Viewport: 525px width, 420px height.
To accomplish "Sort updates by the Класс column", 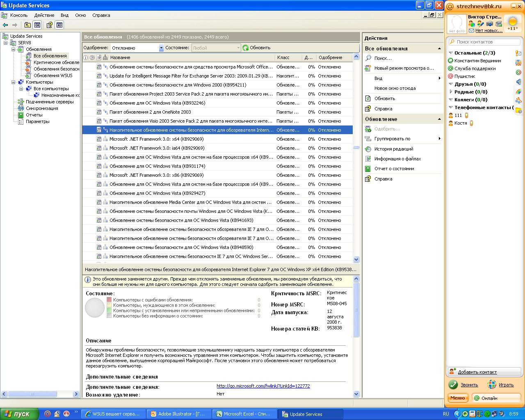I will [x=288, y=57].
